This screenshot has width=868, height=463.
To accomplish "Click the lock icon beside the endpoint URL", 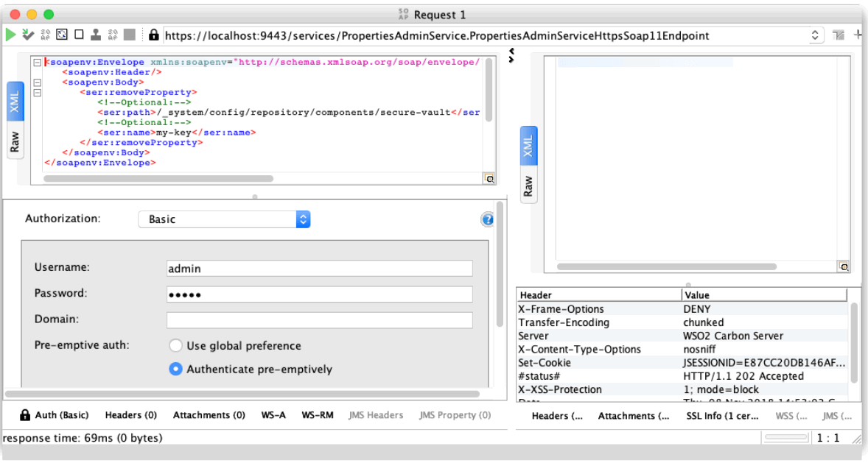I will [153, 35].
